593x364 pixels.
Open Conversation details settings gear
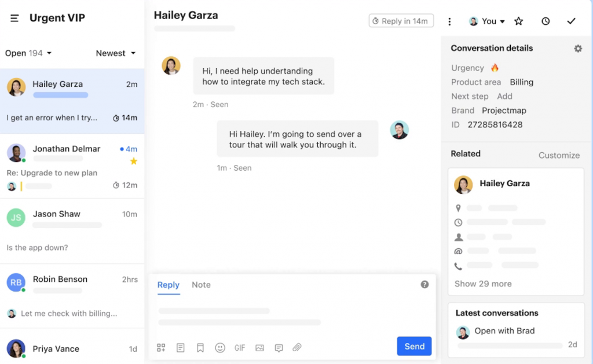pyautogui.click(x=578, y=49)
